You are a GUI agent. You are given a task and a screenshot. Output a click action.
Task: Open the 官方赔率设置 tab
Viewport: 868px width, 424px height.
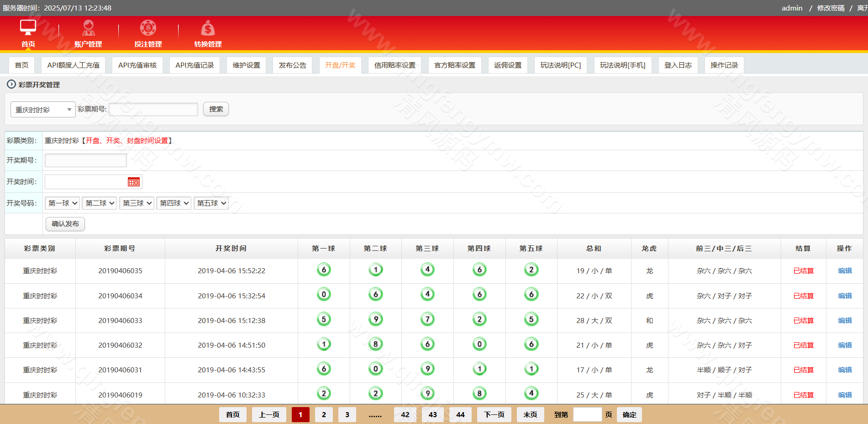(454, 65)
